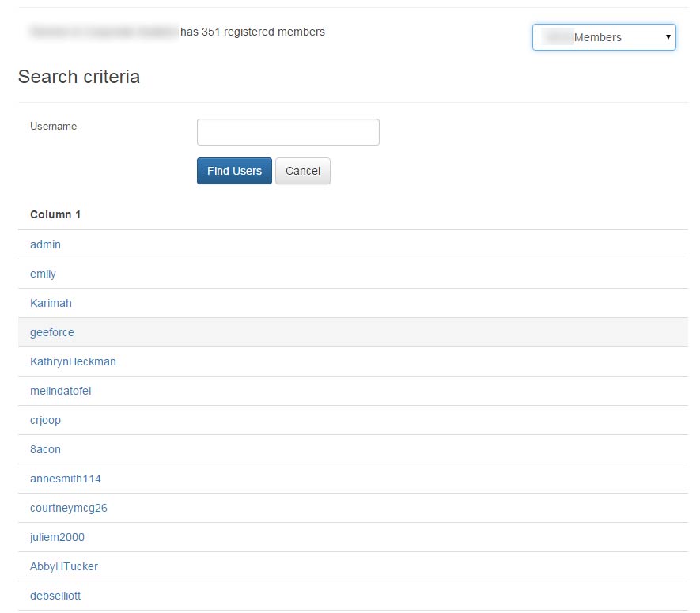
Task: Open the juliem2000 user link
Action: point(57,538)
